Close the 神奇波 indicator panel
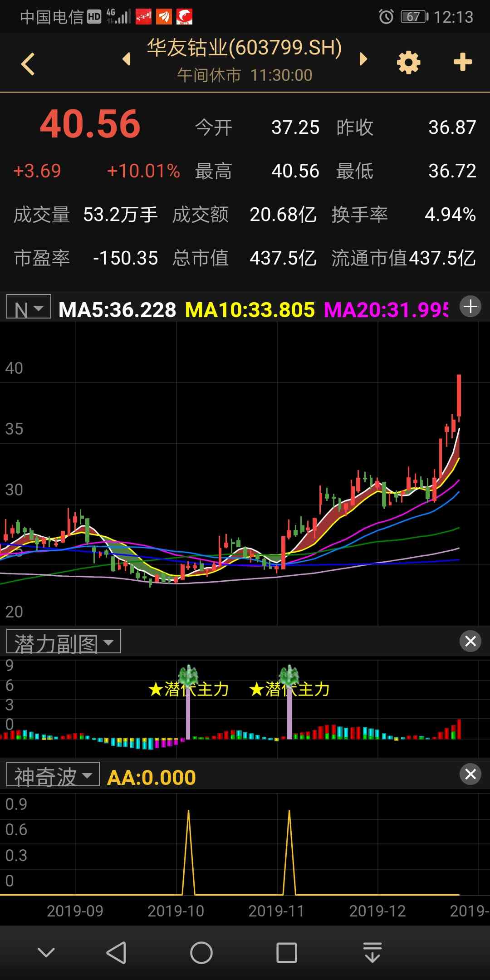The height and width of the screenshot is (980, 490). [470, 774]
